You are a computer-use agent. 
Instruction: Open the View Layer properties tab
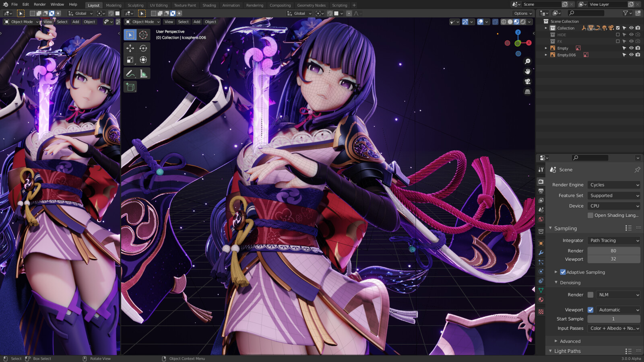tap(541, 200)
